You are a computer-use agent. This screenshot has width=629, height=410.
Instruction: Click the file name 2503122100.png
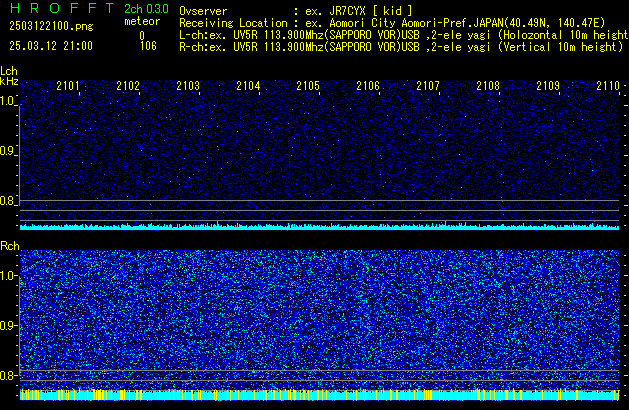pyautogui.click(x=51, y=26)
